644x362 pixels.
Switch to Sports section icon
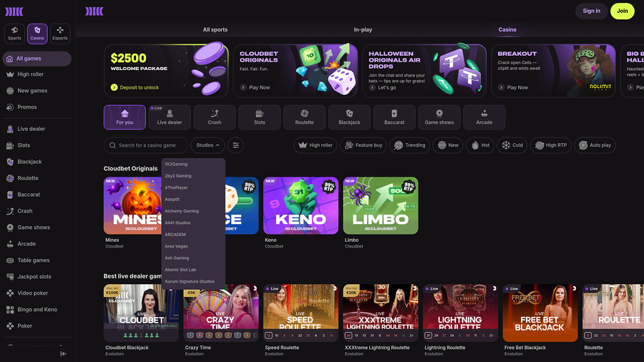[14, 33]
